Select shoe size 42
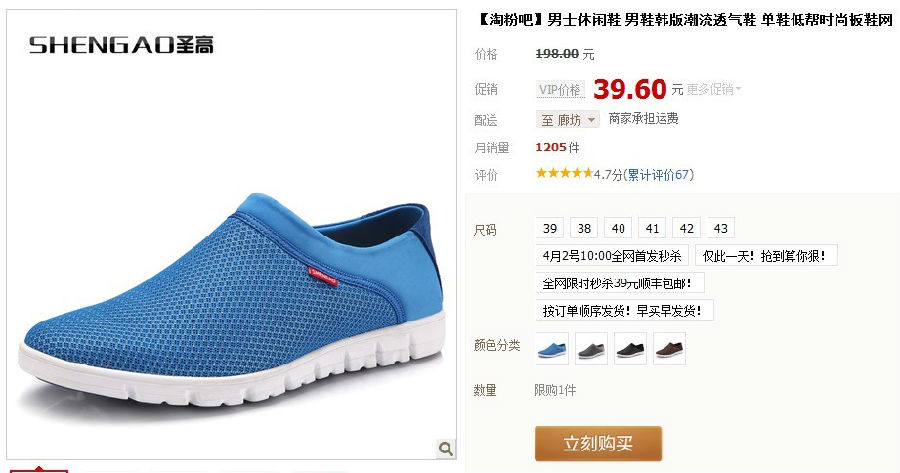This screenshot has width=900, height=473. click(x=686, y=228)
